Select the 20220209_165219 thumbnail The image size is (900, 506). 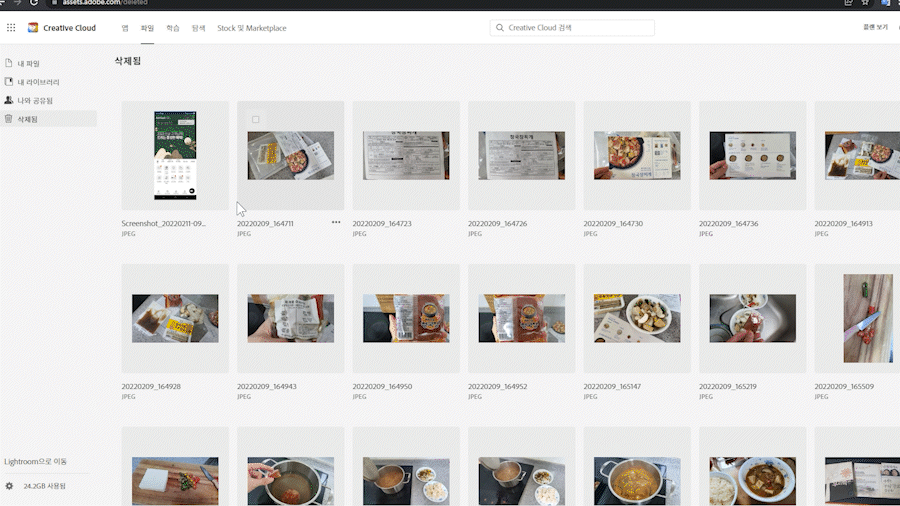pos(752,318)
